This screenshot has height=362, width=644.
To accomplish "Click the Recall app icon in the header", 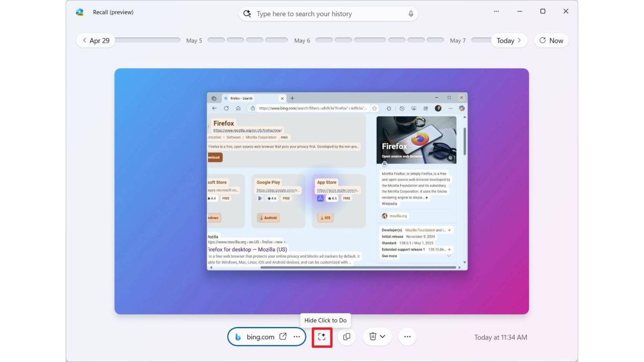I will (80, 12).
